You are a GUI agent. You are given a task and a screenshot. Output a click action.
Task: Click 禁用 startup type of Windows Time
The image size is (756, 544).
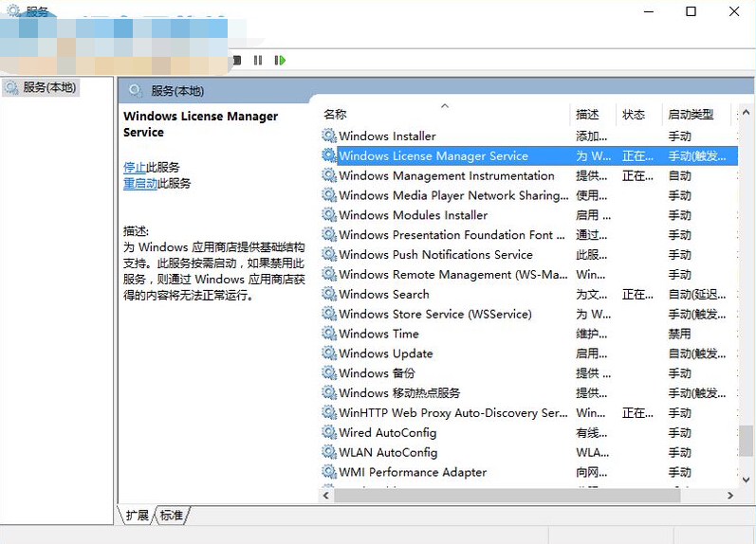pos(680,334)
